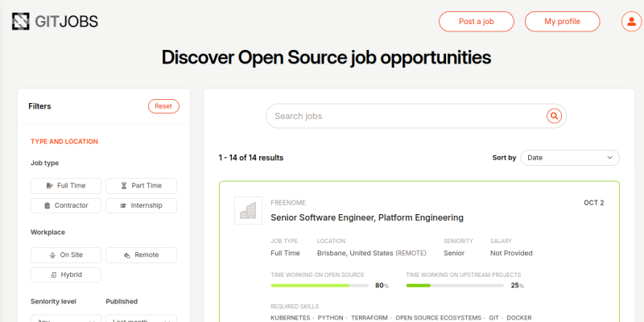Click the Senior seniority value

click(x=454, y=253)
